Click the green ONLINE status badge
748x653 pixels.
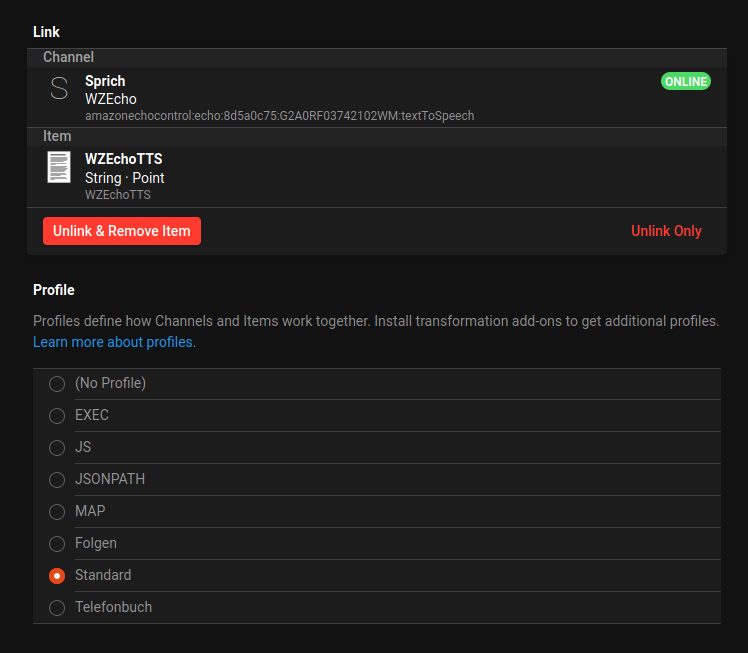point(685,81)
